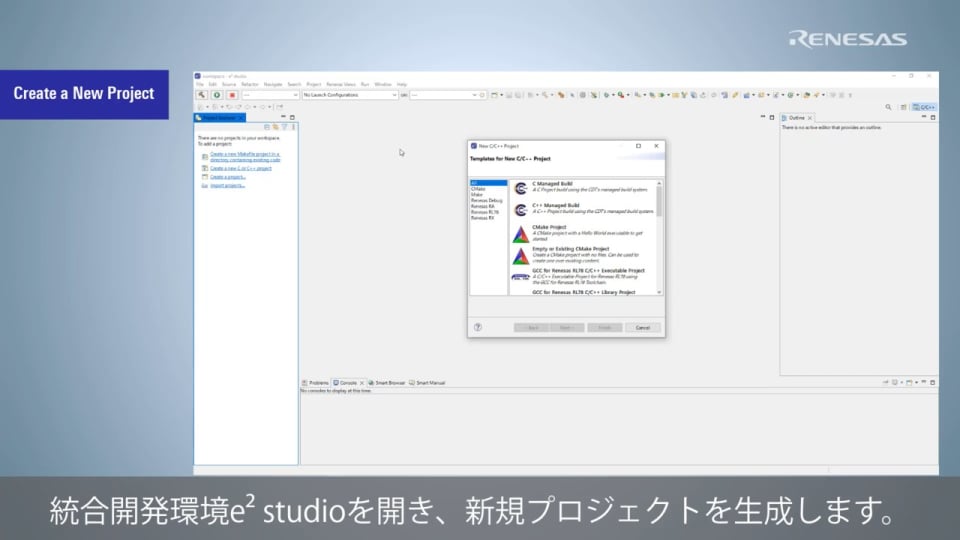Select the Smart Manual tab

pos(427,383)
